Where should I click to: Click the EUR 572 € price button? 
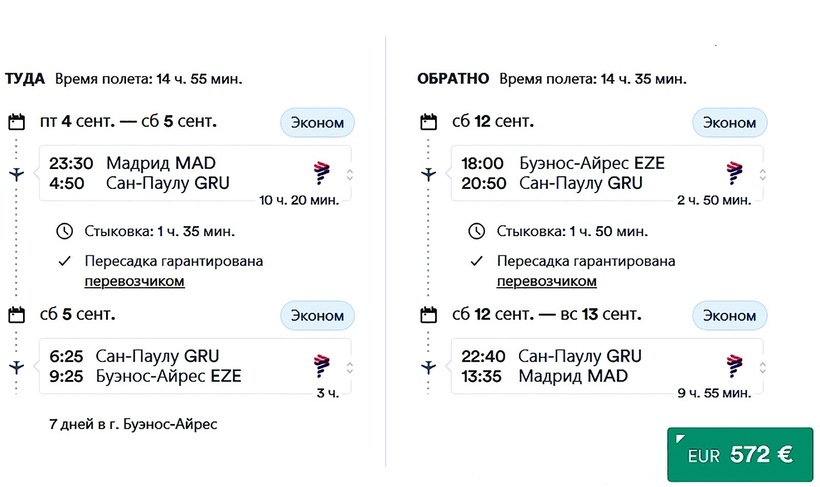(740, 455)
